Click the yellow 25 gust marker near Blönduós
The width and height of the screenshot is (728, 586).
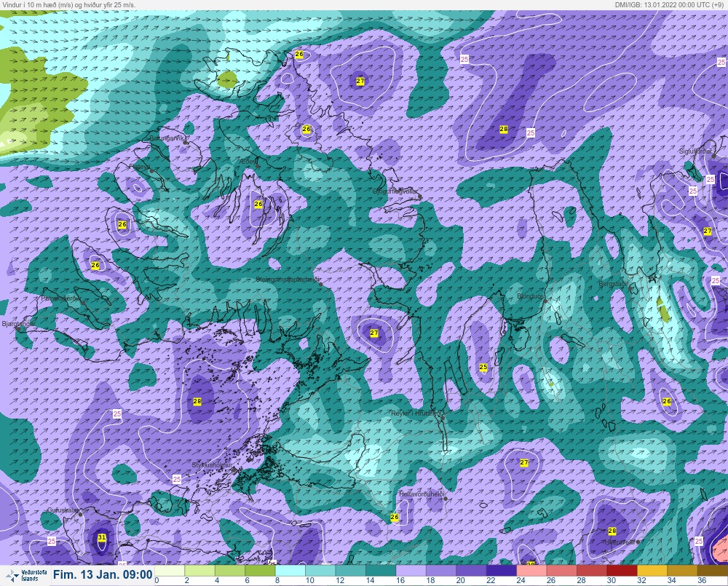click(x=483, y=367)
